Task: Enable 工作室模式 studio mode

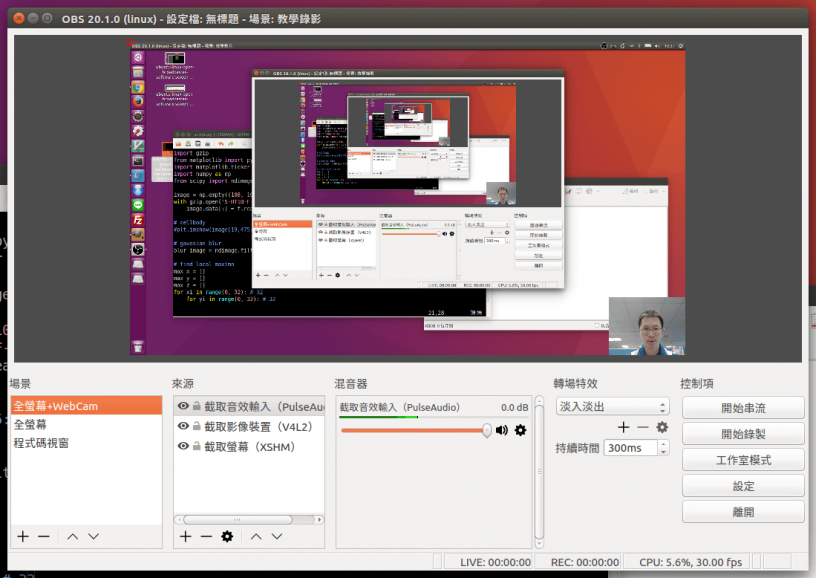Action: pos(742,460)
